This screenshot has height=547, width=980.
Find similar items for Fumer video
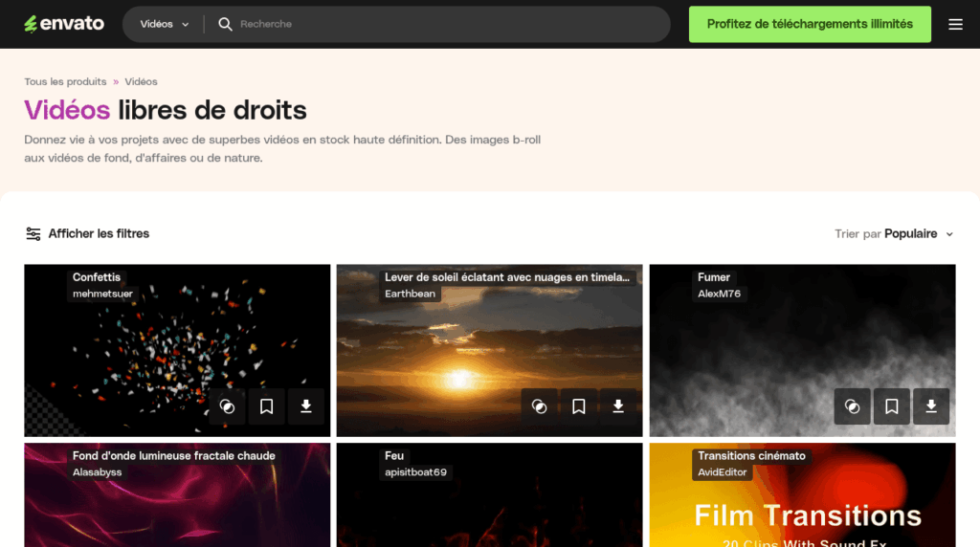pos(853,406)
